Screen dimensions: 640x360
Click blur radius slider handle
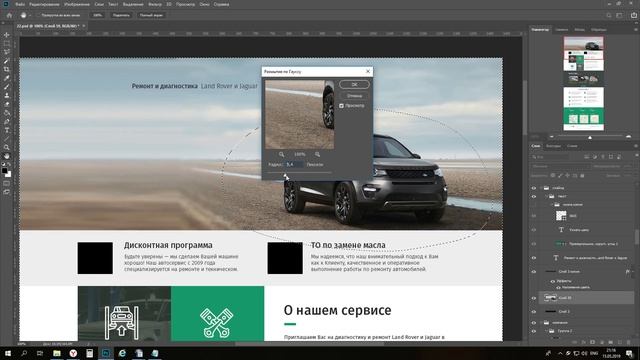coord(285,175)
